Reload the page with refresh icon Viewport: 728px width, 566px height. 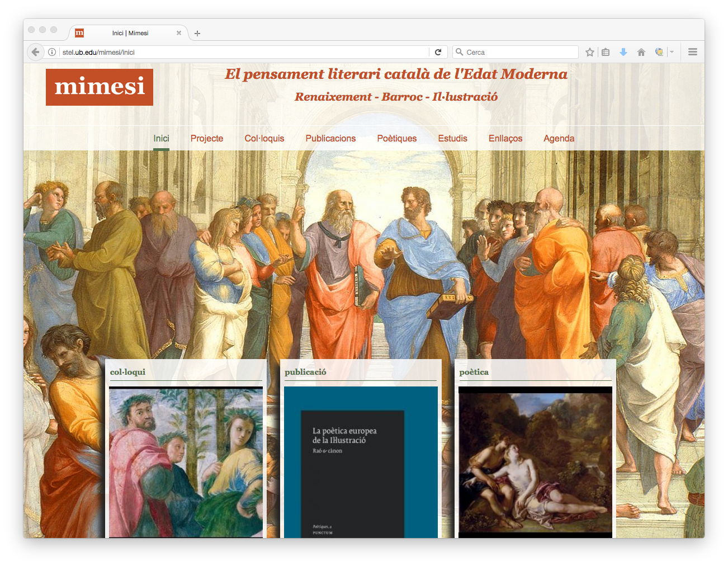[x=438, y=52]
